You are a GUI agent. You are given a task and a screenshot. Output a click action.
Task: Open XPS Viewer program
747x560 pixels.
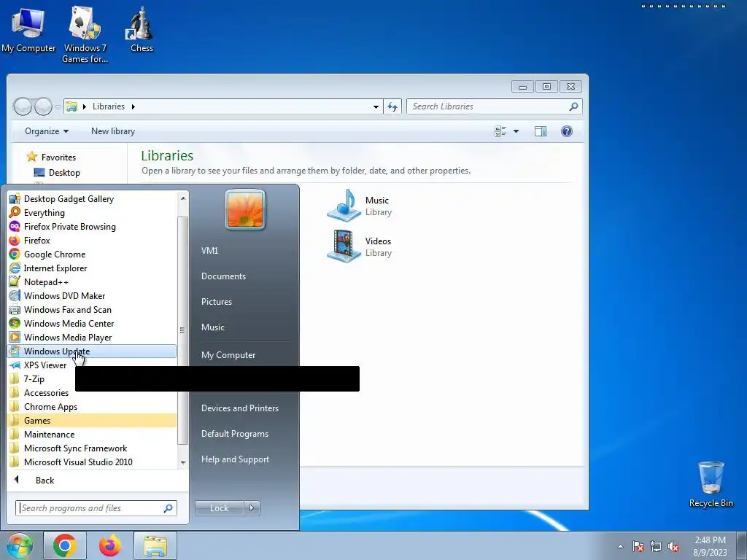click(x=91, y=365)
